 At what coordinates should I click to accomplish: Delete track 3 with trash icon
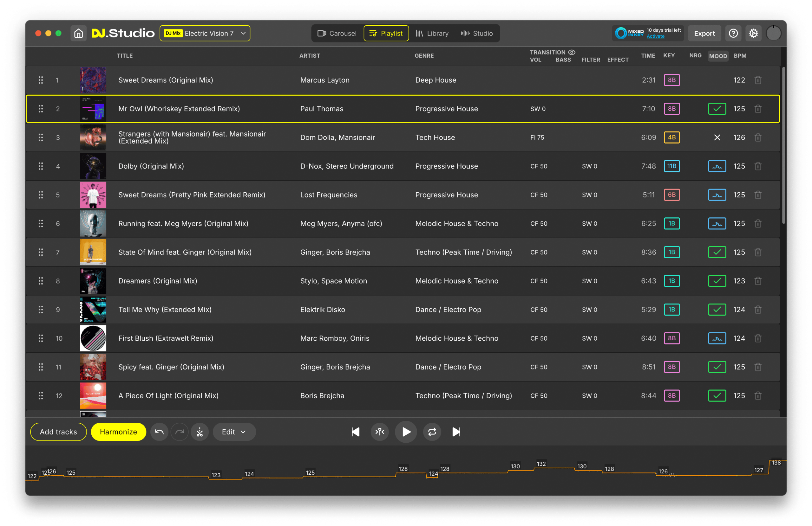pos(758,138)
